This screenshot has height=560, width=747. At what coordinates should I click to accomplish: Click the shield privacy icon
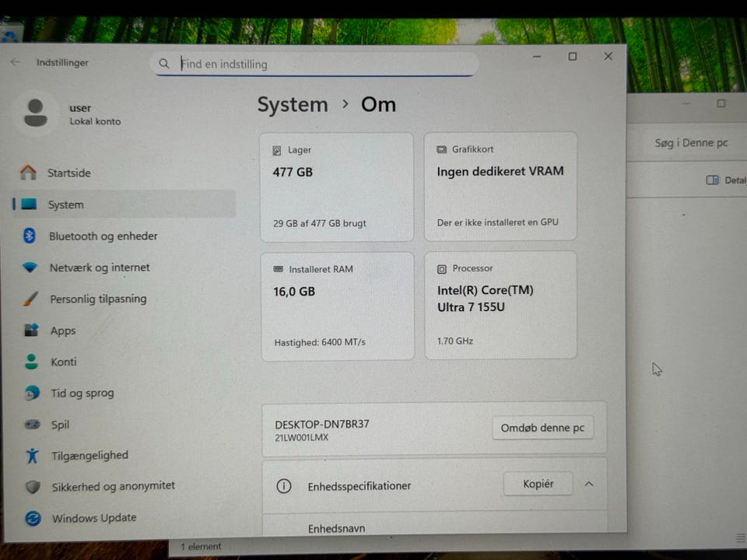(33, 487)
